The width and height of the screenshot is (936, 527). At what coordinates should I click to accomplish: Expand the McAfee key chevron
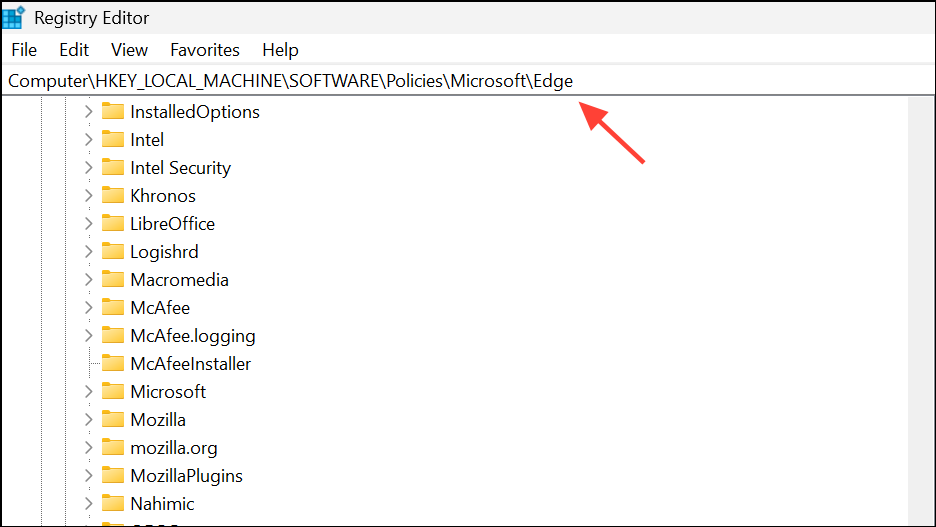89,308
